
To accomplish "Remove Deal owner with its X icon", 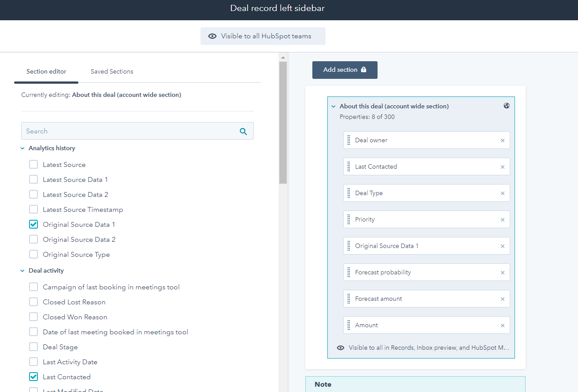I will coord(503,141).
